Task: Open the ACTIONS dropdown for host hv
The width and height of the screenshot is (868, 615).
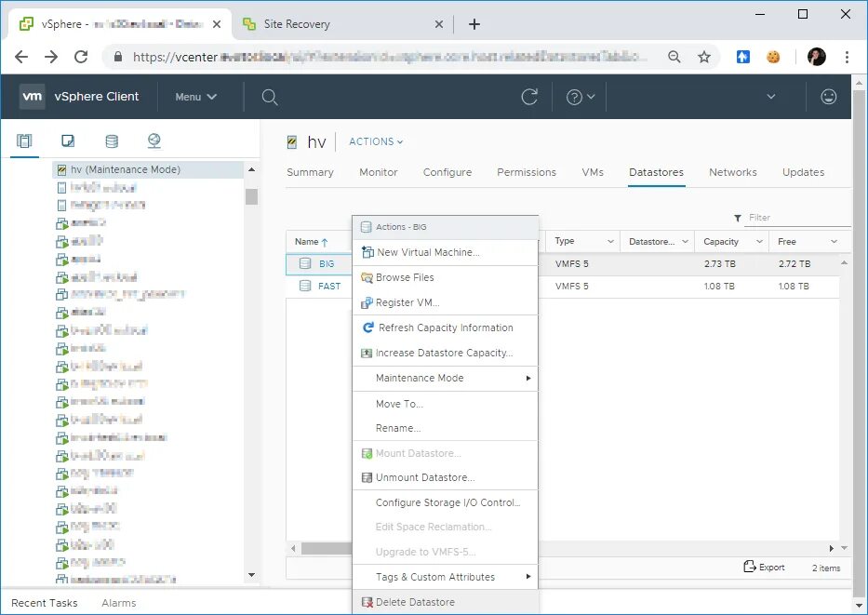Action: (x=376, y=141)
